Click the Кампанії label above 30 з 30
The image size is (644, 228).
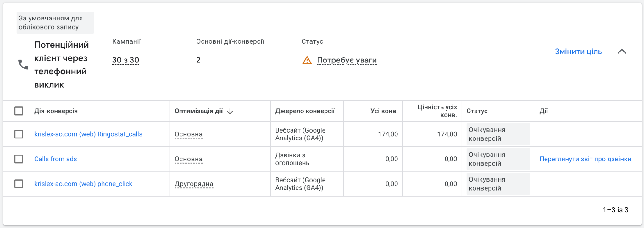coord(126,41)
